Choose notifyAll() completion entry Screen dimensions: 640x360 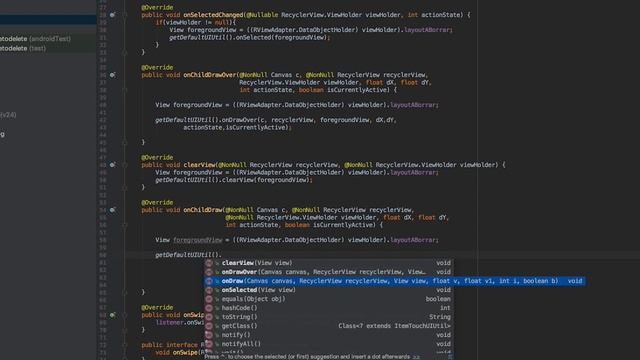[329, 344]
